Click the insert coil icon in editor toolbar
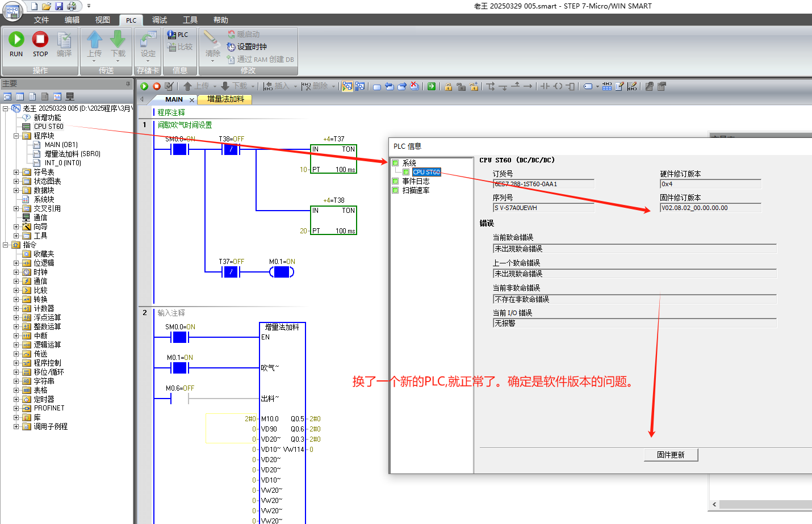812x524 pixels. coord(558,86)
